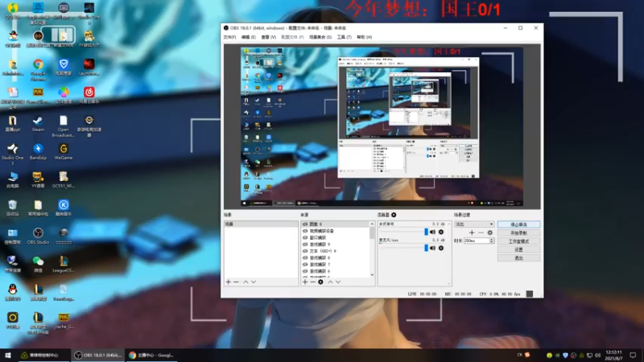The width and height of the screenshot is (644, 362).
Task: Open the 查看(V) View menu in OBS
Action: tap(268, 37)
